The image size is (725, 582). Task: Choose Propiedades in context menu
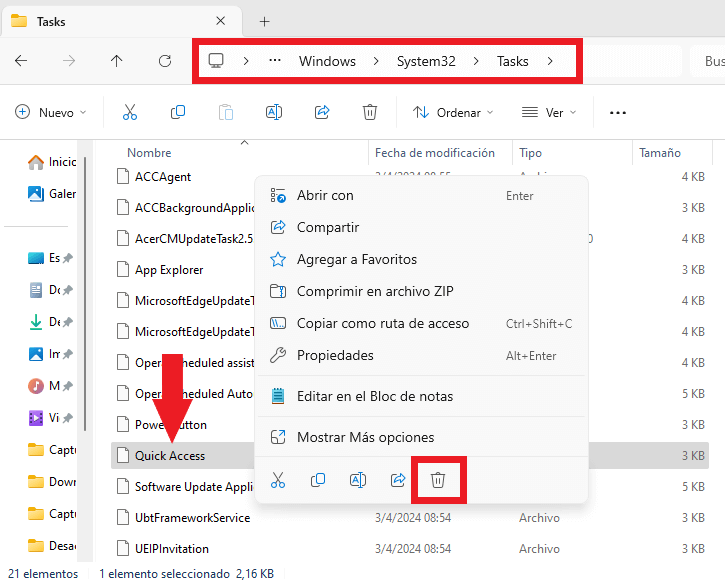click(421, 355)
